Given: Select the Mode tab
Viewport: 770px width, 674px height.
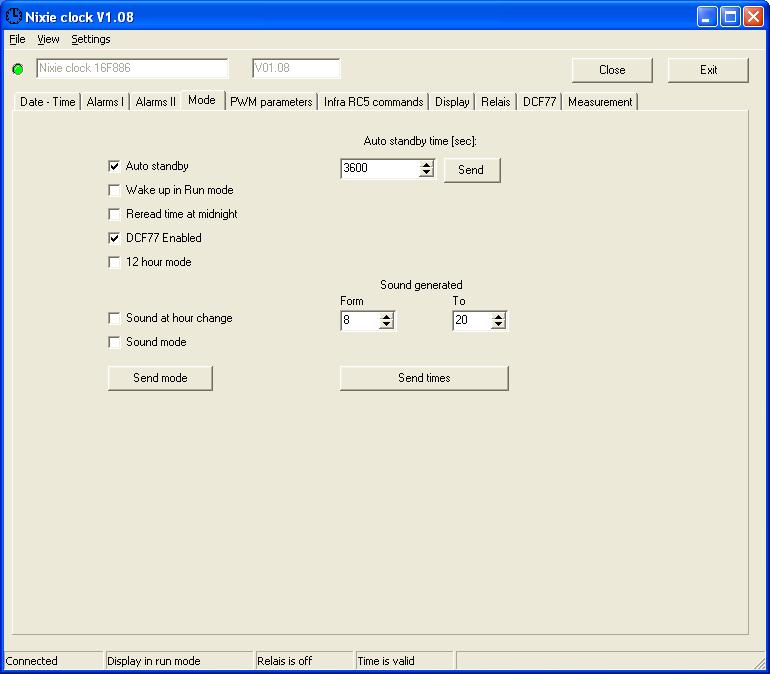Looking at the screenshot, I should point(202,101).
